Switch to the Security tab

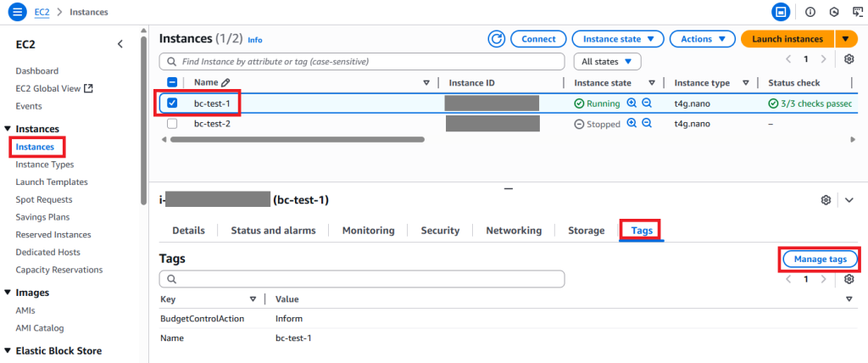(440, 231)
